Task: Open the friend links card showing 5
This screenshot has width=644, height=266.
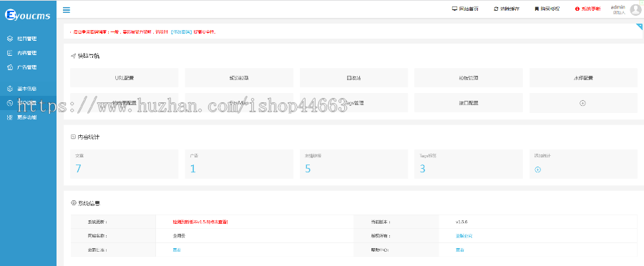Action: pos(353,164)
